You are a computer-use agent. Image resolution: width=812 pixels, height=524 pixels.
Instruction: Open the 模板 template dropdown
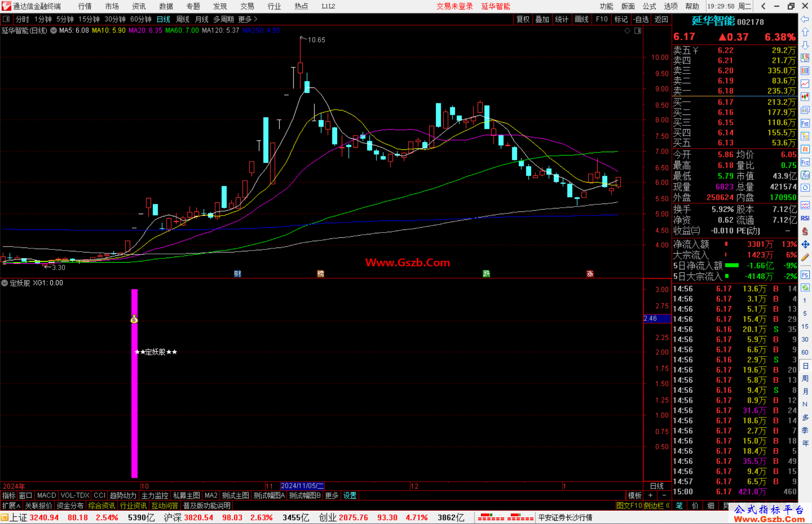coord(635,495)
